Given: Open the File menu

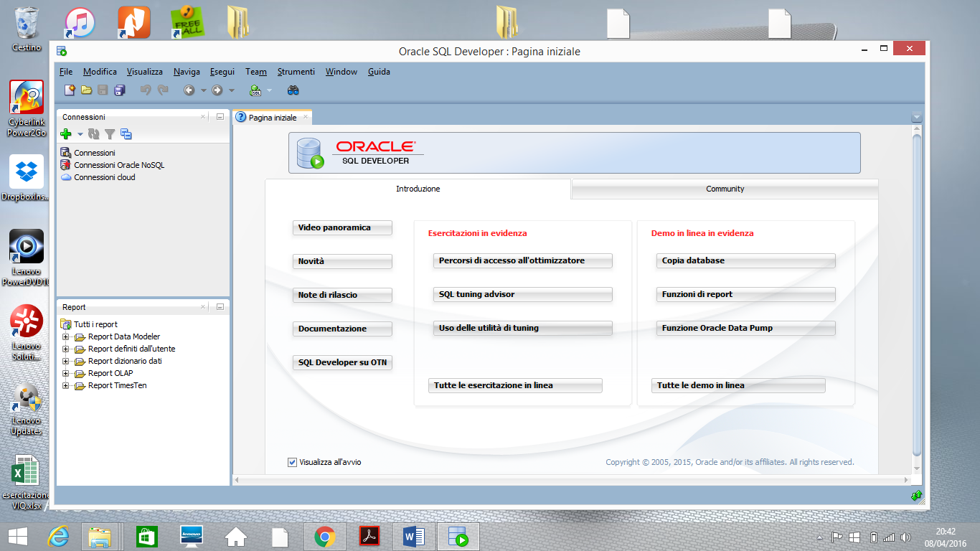Looking at the screenshot, I should click(66, 72).
